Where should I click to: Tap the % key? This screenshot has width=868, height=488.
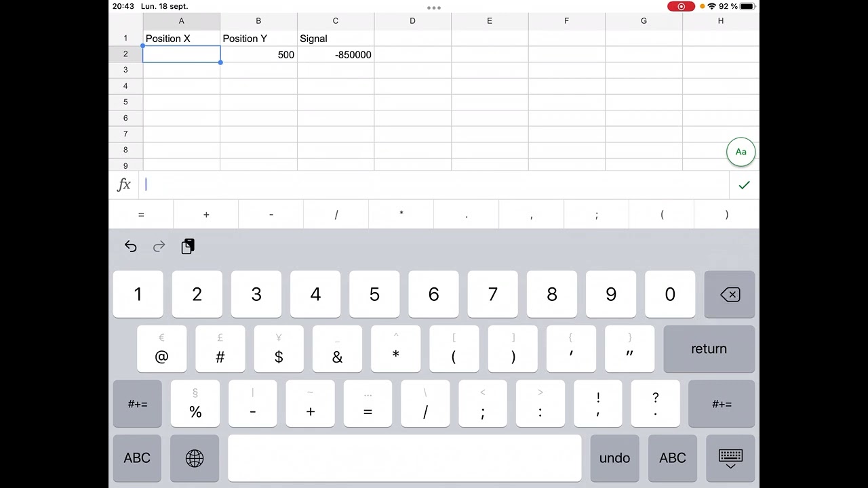click(x=195, y=404)
